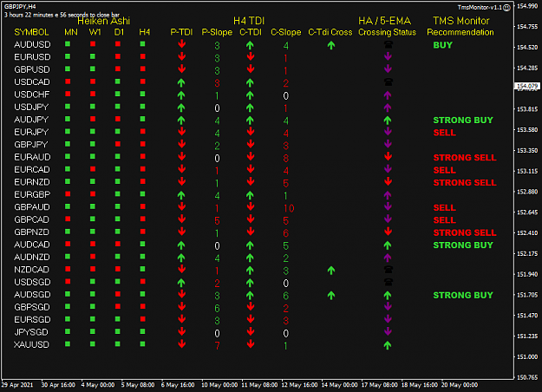This screenshot has width=542, height=392.
Task: Click the USDCHF purple up crossing arrow
Action: pos(388,95)
